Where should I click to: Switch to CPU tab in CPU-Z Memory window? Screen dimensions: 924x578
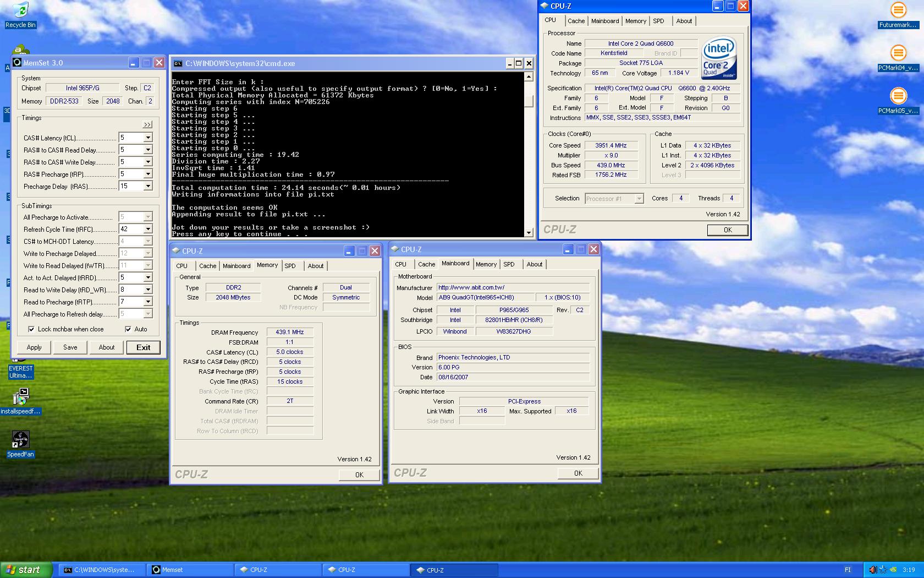182,266
